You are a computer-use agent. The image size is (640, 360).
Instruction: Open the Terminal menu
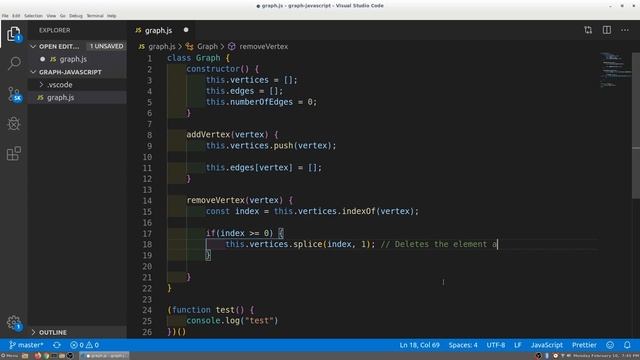click(95, 16)
